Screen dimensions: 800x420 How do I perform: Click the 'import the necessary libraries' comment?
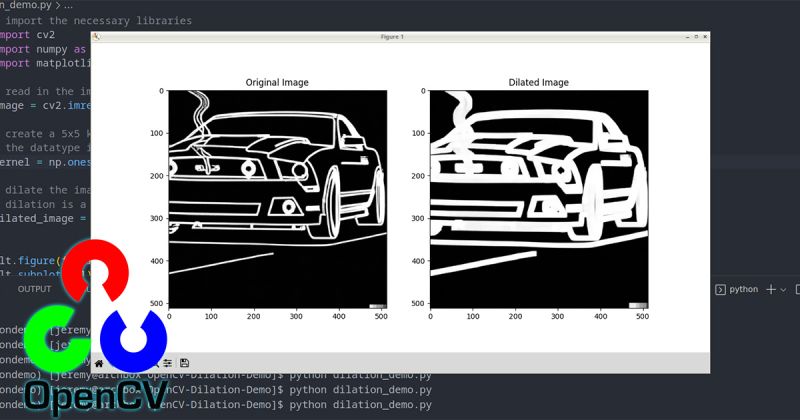(98, 21)
